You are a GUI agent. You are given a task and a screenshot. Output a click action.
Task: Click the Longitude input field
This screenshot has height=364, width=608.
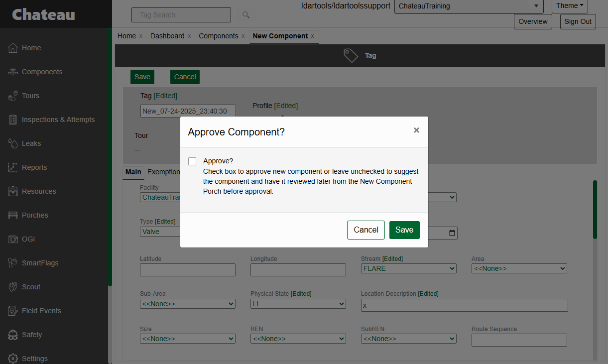pyautogui.click(x=298, y=270)
